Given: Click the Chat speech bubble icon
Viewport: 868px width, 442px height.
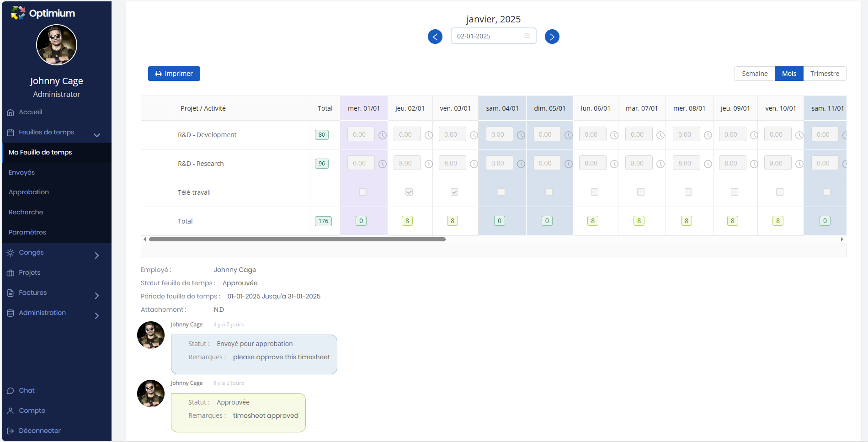Looking at the screenshot, I should coord(11,391).
